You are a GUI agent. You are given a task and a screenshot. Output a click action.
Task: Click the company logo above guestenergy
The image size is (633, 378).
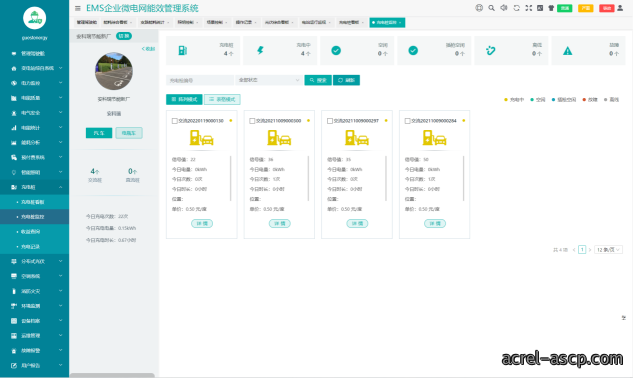[34, 18]
